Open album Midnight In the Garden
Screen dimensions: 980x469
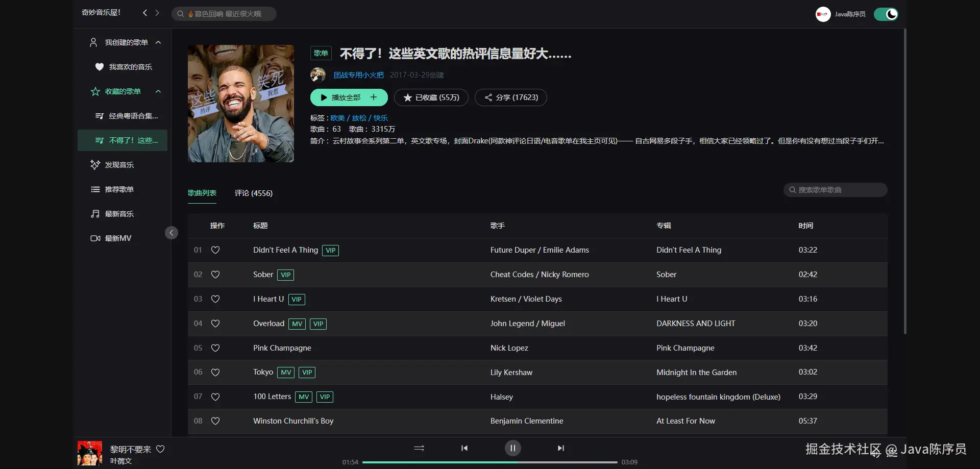tap(696, 373)
